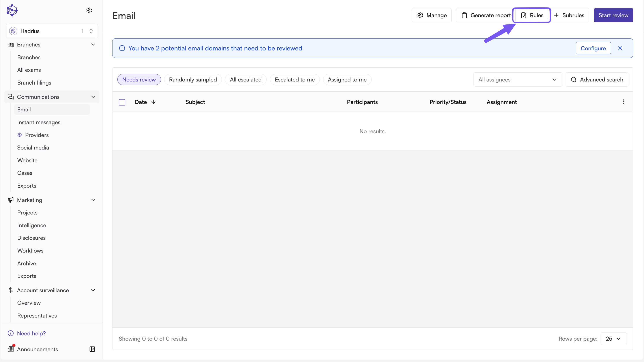Collapse sidebar using panel toggle icon
Viewport: 644px width, 362px height.
tap(92, 349)
